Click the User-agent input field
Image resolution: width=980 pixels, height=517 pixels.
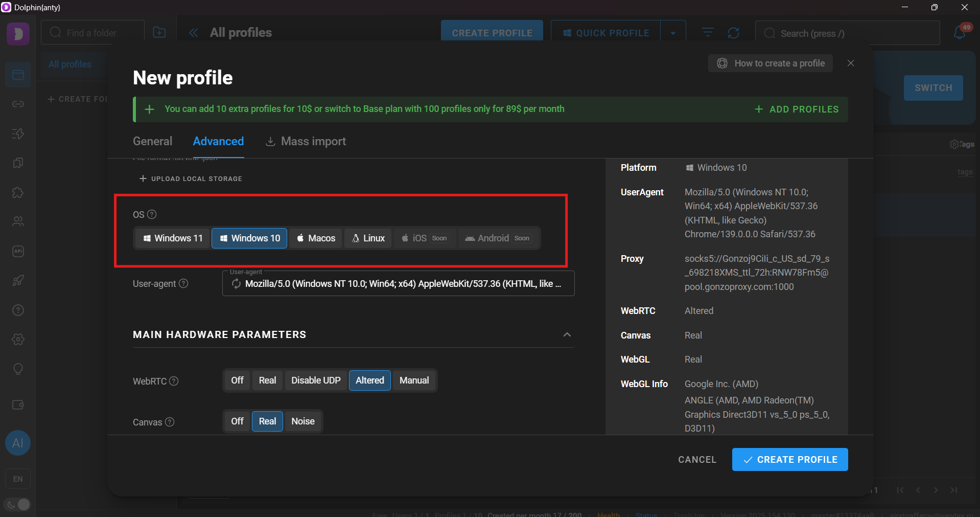point(399,284)
